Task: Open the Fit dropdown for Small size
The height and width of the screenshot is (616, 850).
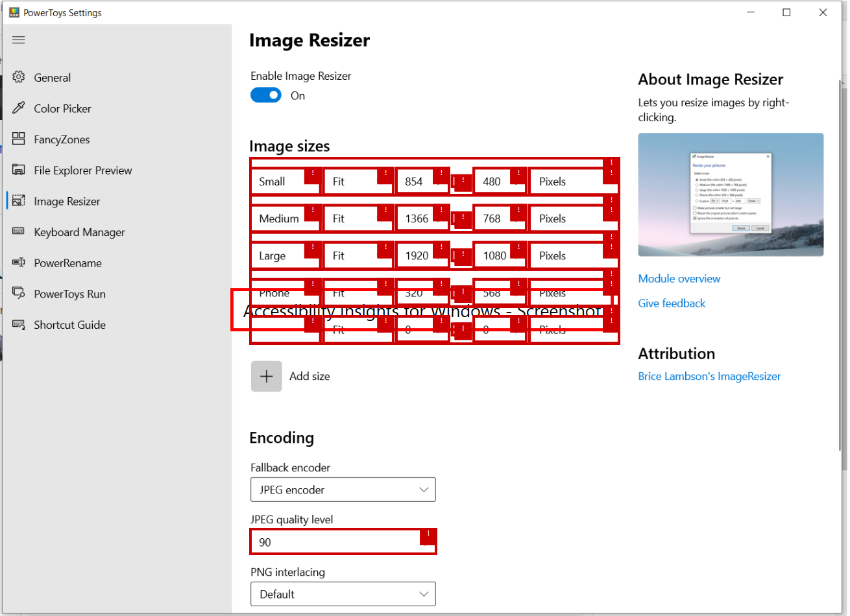Action: point(358,182)
